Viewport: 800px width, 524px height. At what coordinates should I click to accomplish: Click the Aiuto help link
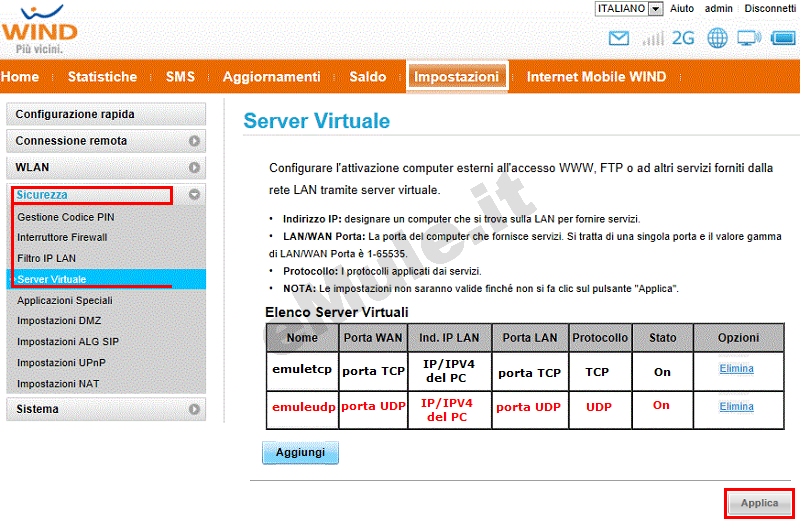point(682,9)
